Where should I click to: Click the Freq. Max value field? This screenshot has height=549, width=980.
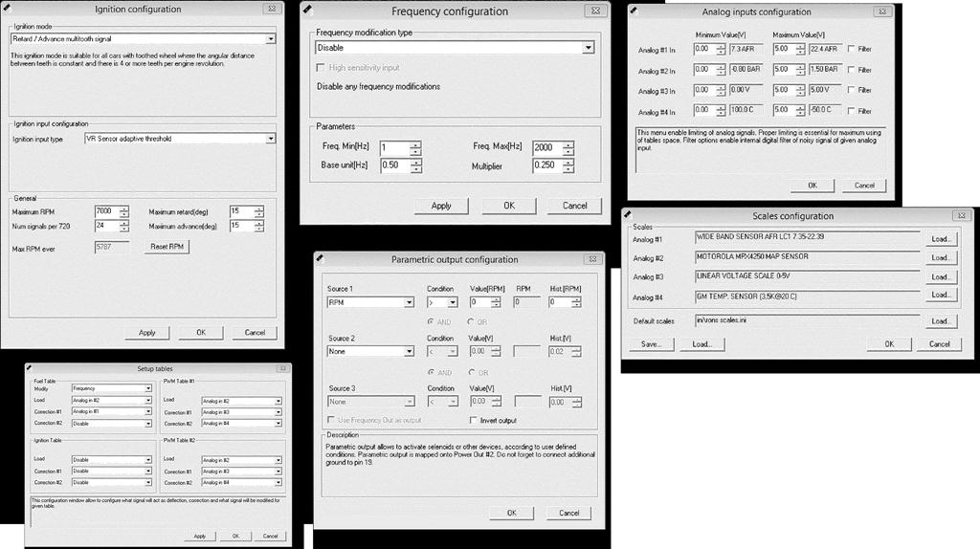tap(546, 148)
